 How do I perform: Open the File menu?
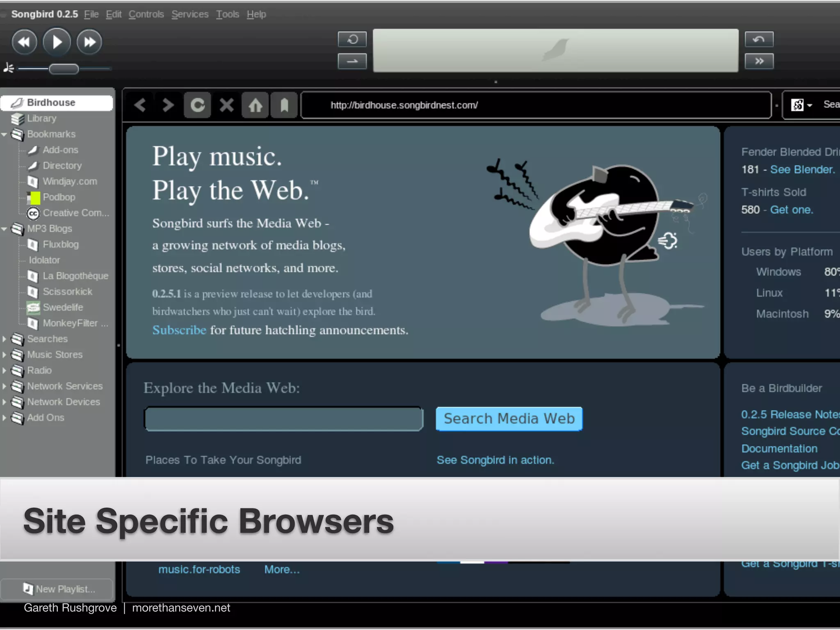click(x=91, y=14)
